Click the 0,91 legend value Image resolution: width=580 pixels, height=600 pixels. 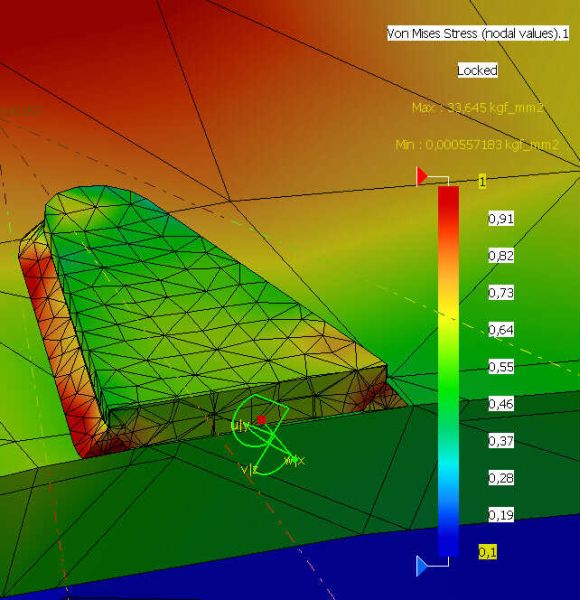point(501,218)
